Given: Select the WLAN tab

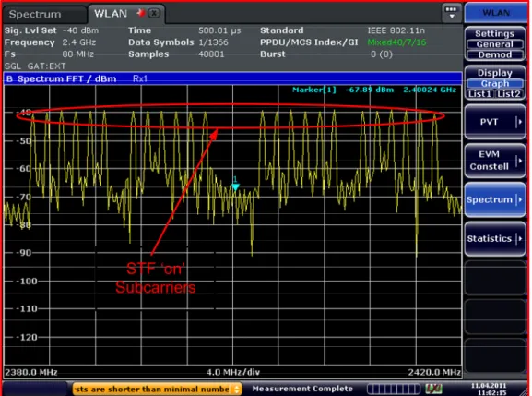Looking at the screenshot, I should 111,14.
